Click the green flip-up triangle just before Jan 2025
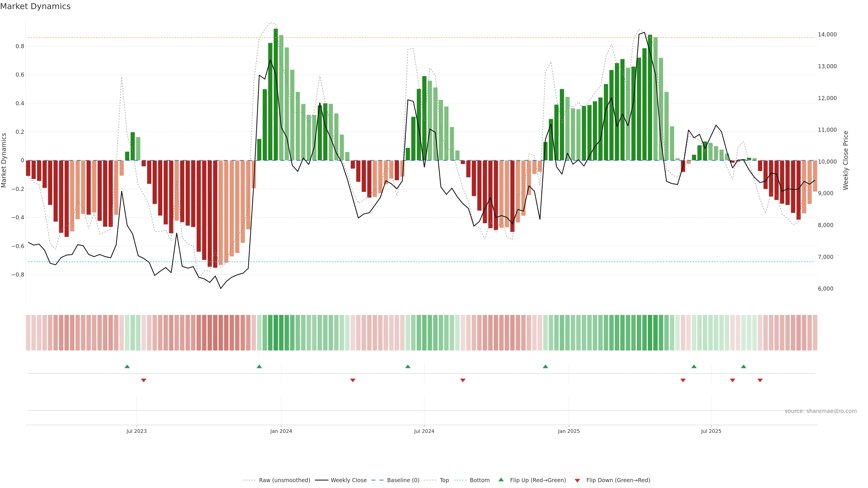The height and width of the screenshot is (488, 868). click(545, 366)
